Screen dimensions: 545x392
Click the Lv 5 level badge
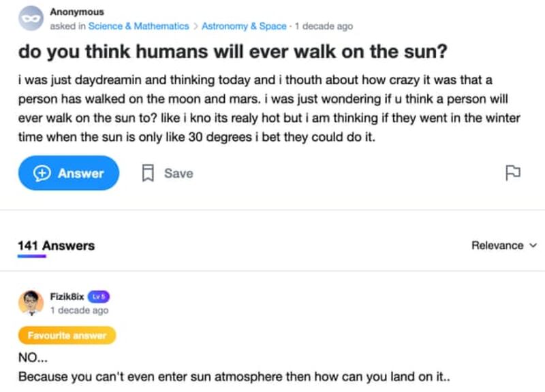[x=99, y=297]
